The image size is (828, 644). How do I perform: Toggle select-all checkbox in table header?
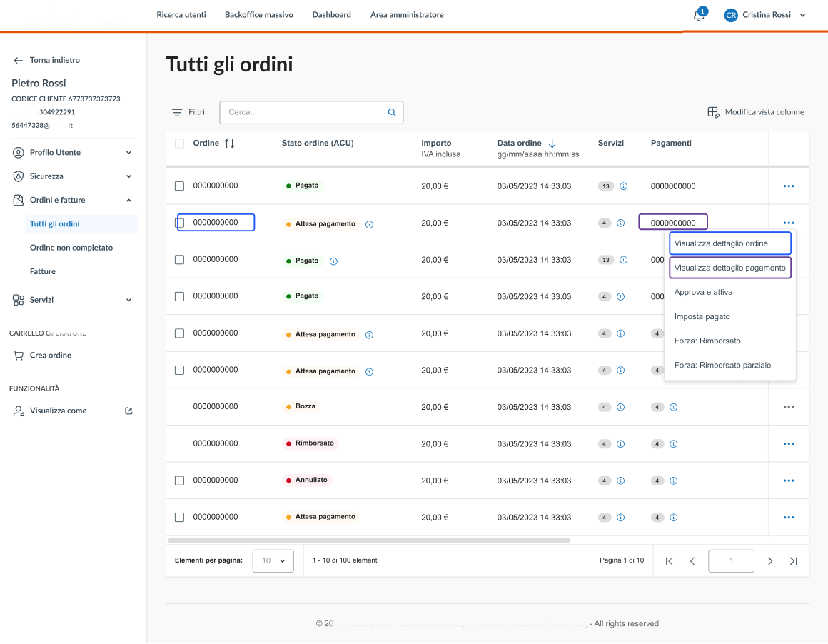(x=179, y=144)
